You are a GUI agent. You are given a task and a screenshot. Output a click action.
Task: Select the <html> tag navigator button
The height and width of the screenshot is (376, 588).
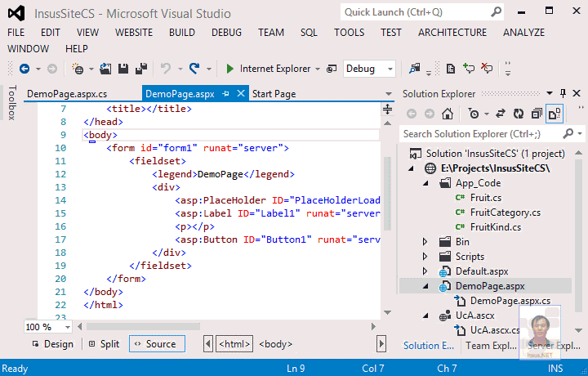tap(234, 344)
